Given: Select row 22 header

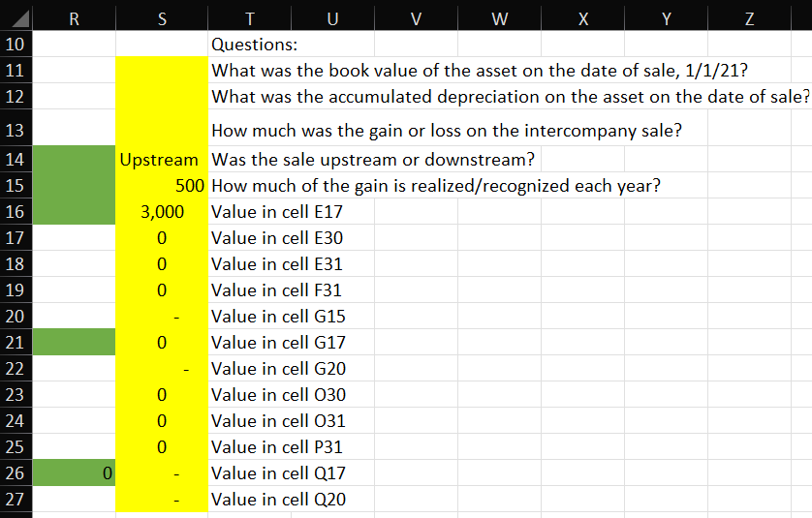Looking at the screenshot, I should click(x=16, y=369).
